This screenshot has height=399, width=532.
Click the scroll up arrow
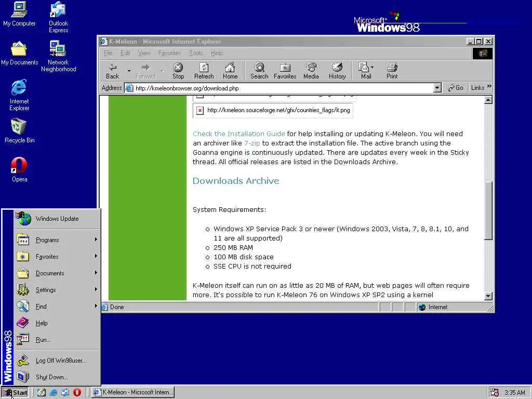pyautogui.click(x=488, y=100)
